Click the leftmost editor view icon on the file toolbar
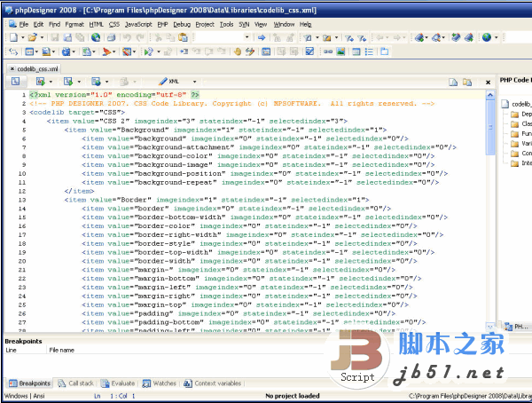The image size is (532, 403). [x=15, y=81]
